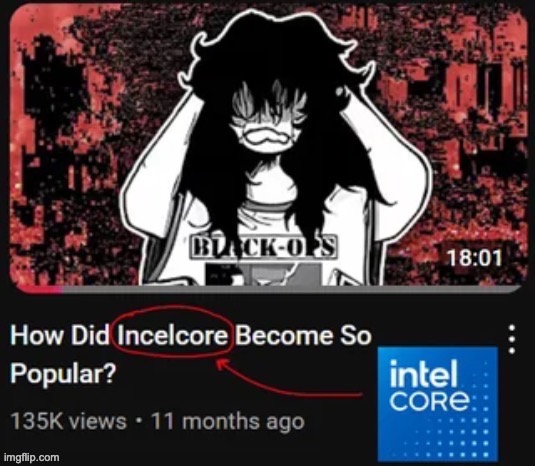
Task: Click the 'core' text in Intel logo
Action: tap(430, 400)
